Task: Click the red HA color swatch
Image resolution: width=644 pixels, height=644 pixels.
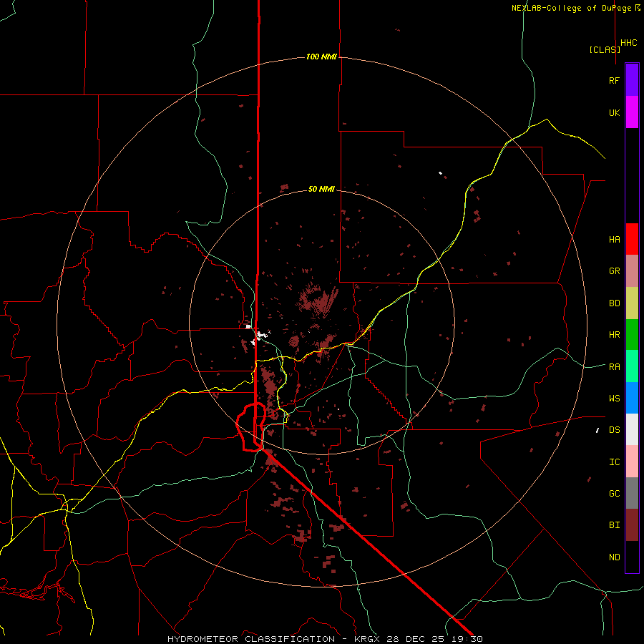Action: tap(632, 239)
